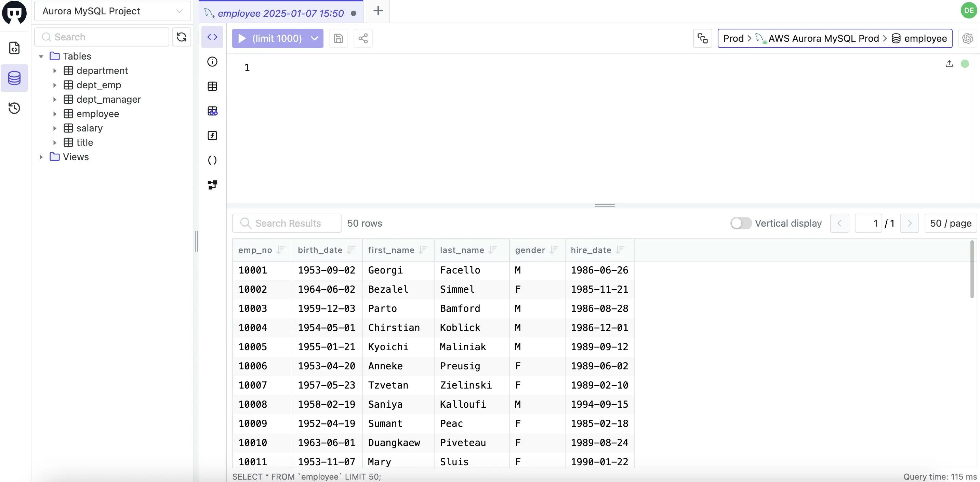Click the info panel icon
Image resolution: width=980 pixels, height=482 pixels.
point(212,61)
